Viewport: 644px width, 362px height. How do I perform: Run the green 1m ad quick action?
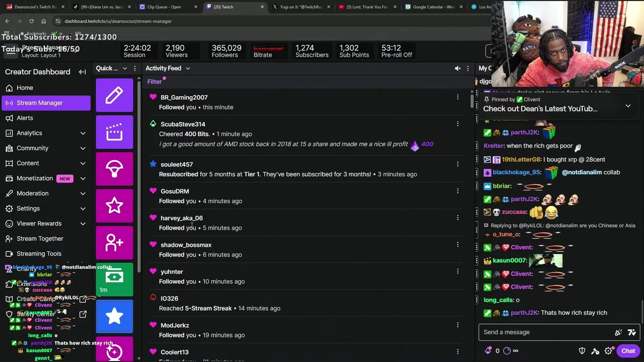point(114,280)
